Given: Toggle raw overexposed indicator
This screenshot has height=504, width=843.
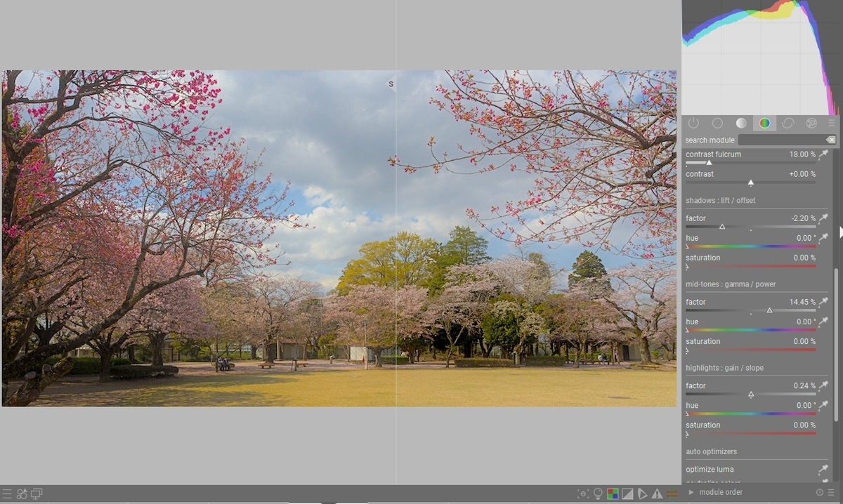Looking at the screenshot, I should (613, 494).
